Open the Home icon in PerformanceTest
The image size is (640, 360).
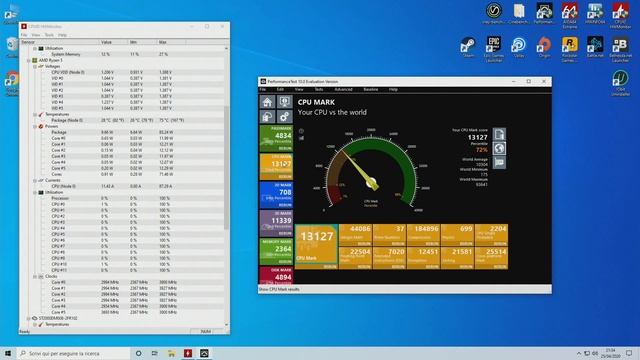(267, 102)
